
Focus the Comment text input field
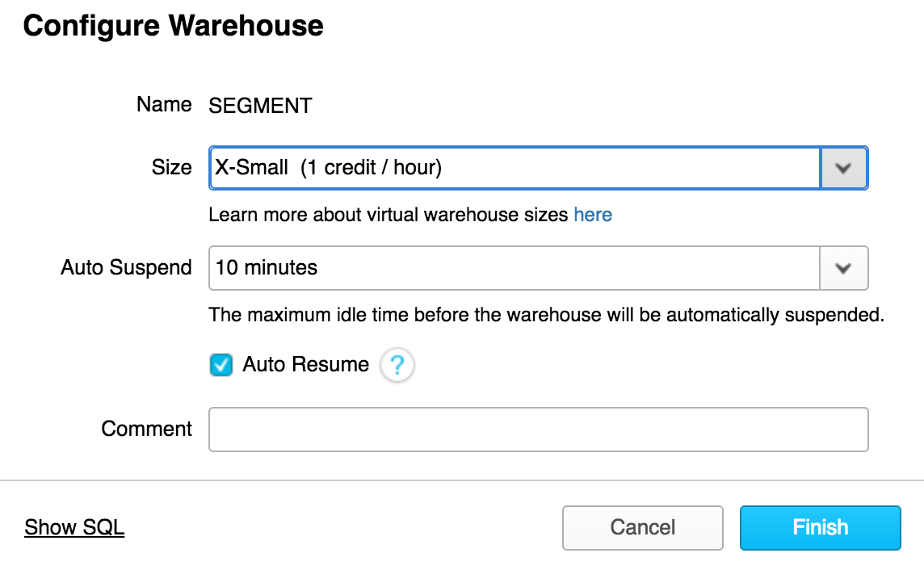538,430
